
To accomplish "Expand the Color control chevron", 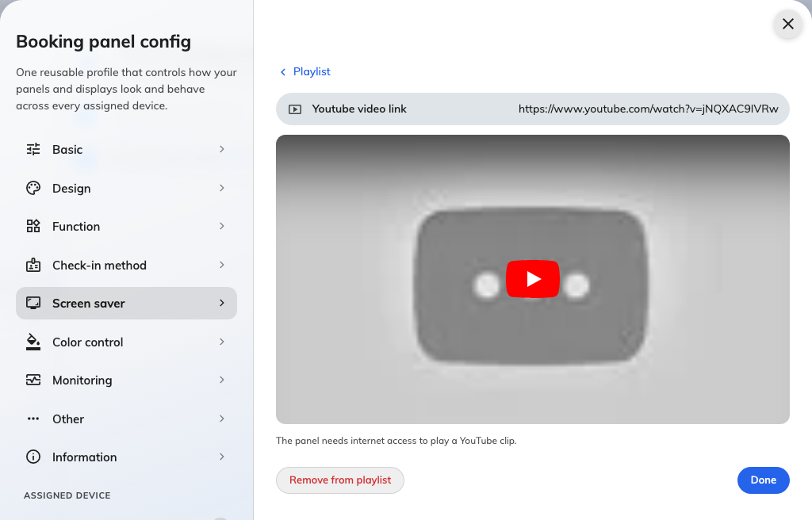I will pos(222,342).
